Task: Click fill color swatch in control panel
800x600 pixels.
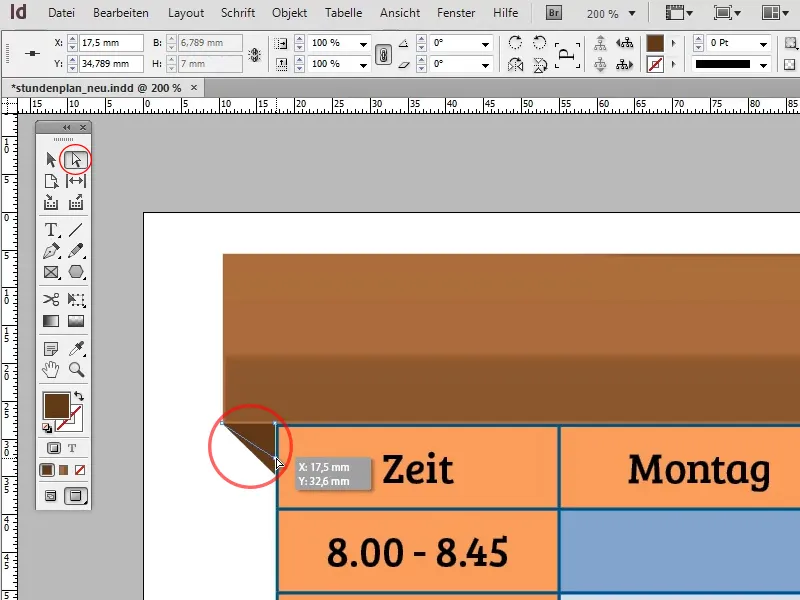Action: [655, 43]
